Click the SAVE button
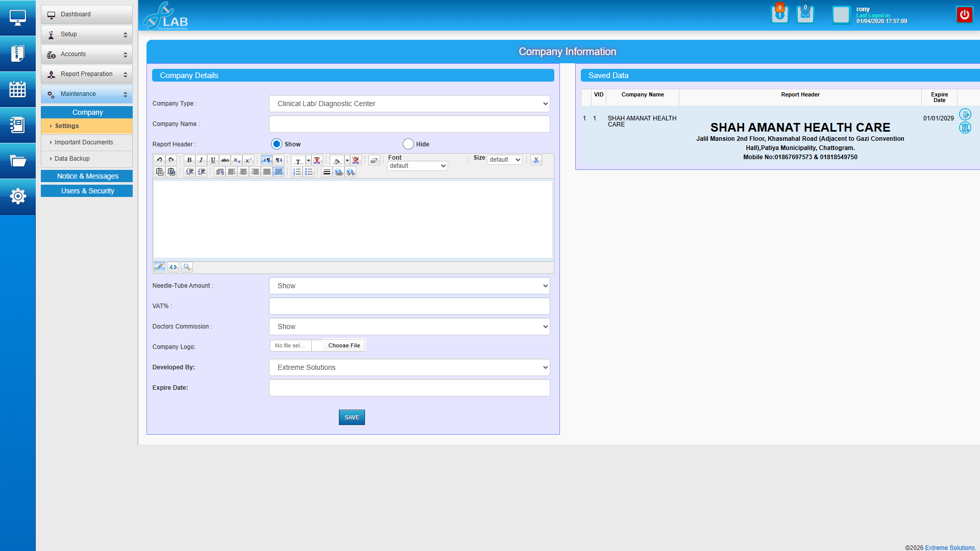The image size is (980, 551). 352,417
